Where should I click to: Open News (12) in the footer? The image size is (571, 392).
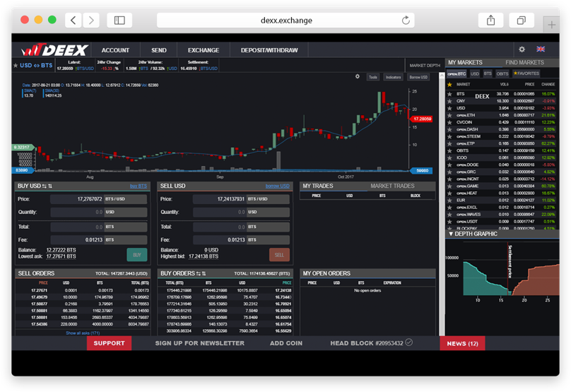pos(462,343)
